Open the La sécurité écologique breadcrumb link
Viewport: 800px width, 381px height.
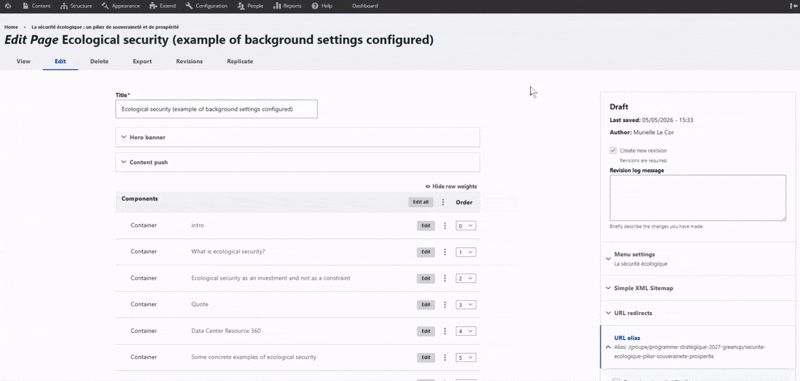pyautogui.click(x=105, y=27)
